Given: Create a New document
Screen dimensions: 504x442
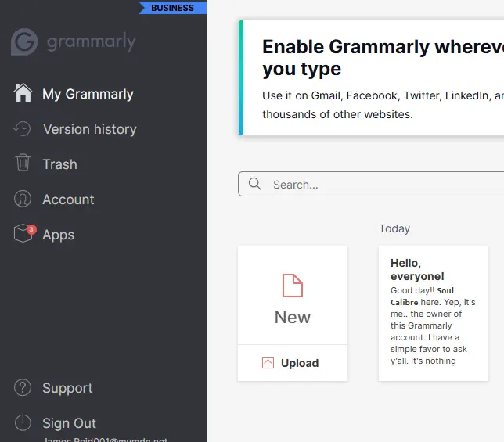Looking at the screenshot, I should tap(293, 296).
